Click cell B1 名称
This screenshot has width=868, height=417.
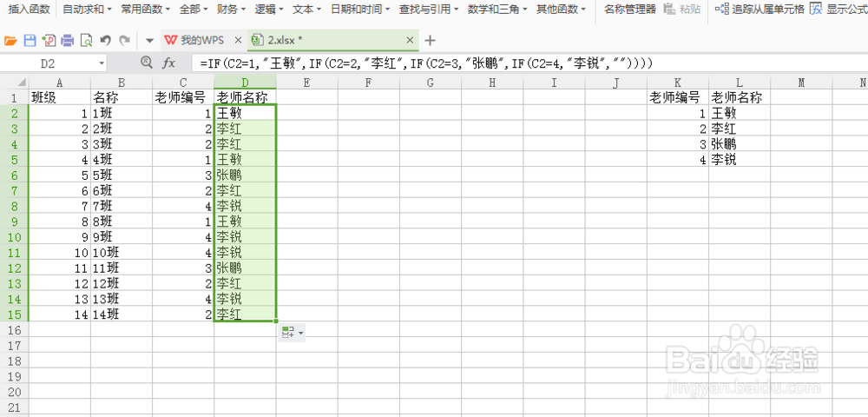click(122, 98)
